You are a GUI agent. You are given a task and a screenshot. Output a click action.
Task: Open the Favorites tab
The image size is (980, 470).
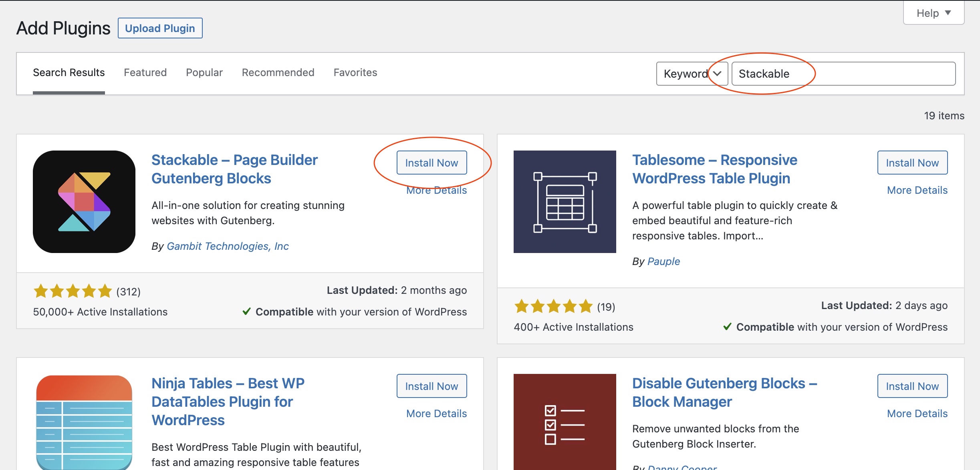click(355, 72)
